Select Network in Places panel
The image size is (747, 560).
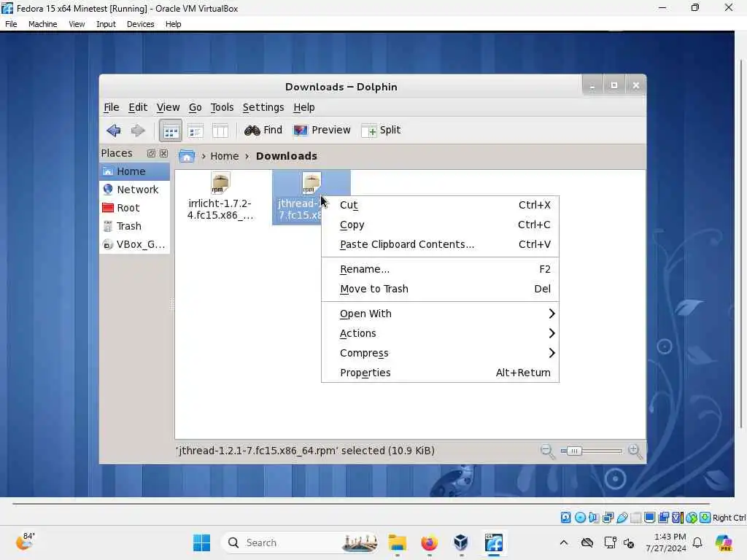pos(135,190)
